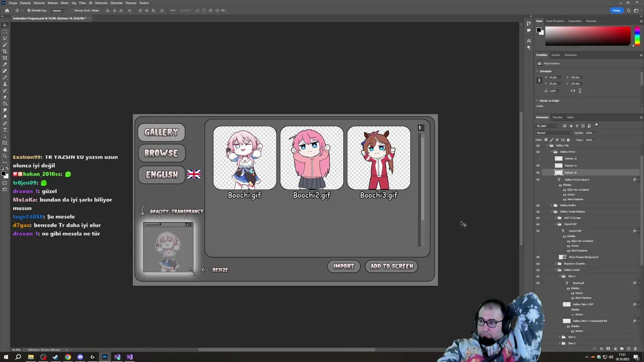The height and width of the screenshot is (362, 644).
Task: Hide the Show Frames Background layer
Action: 538,257
